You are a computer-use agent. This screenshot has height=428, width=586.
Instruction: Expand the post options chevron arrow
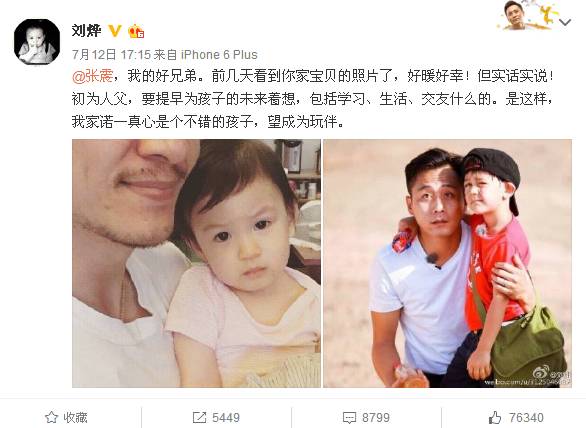(x=565, y=22)
